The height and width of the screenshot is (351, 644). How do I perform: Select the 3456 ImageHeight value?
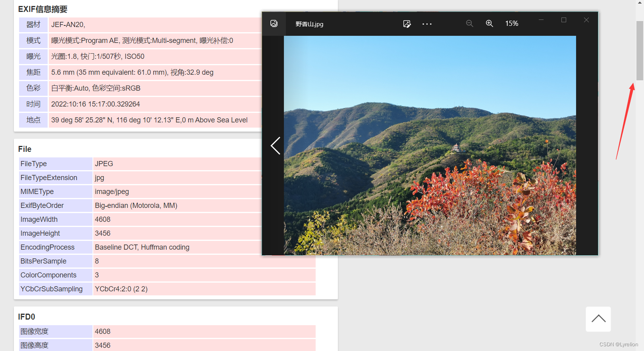[x=102, y=233]
